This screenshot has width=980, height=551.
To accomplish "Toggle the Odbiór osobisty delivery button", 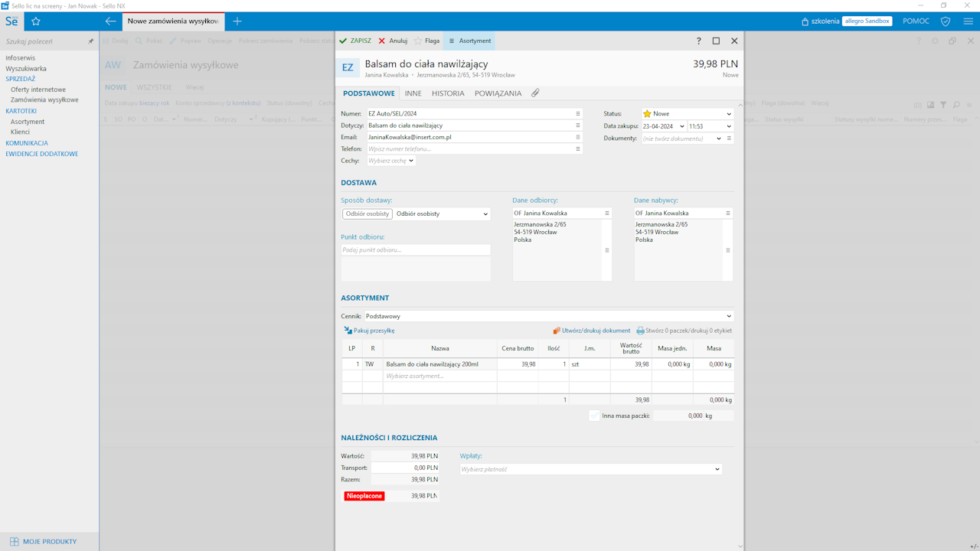I will pos(367,214).
